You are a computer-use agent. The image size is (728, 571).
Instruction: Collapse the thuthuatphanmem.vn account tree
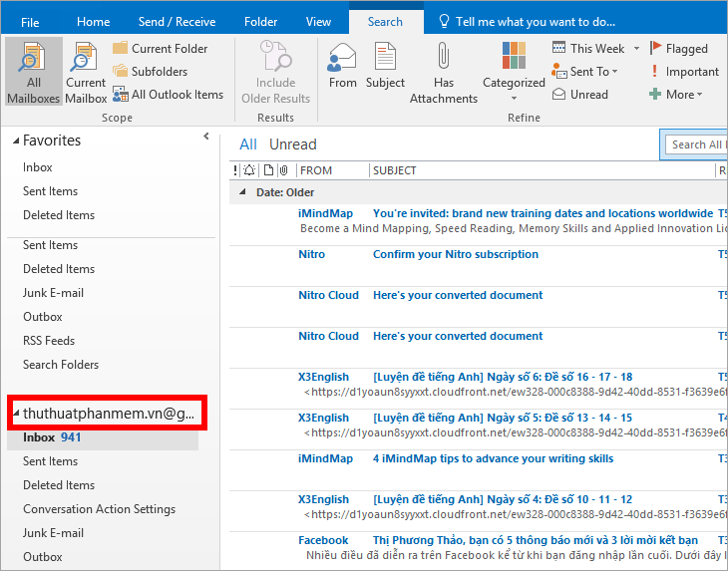(16, 412)
